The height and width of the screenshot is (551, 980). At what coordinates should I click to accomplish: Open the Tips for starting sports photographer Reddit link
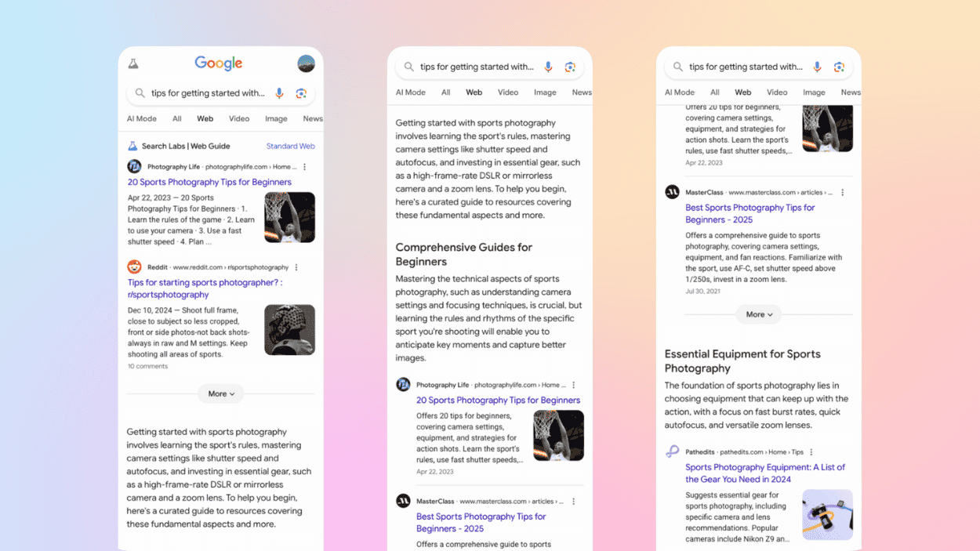(205, 288)
